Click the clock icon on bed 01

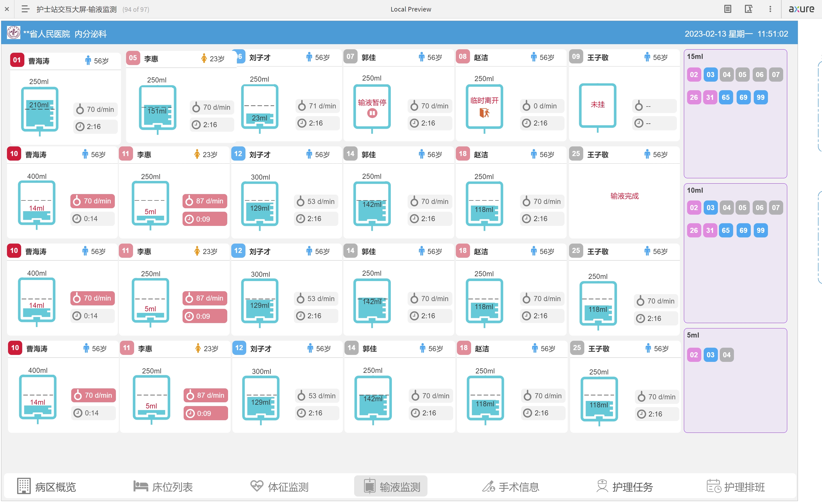pos(80,127)
